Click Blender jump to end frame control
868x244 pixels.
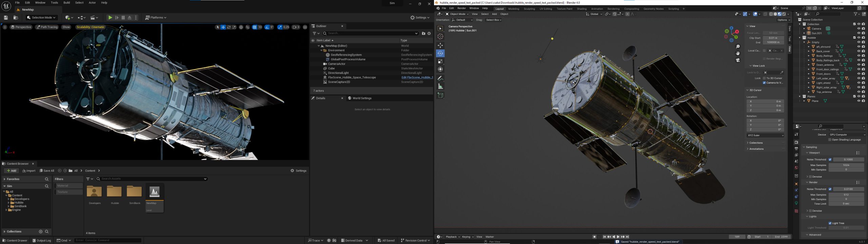628,237
